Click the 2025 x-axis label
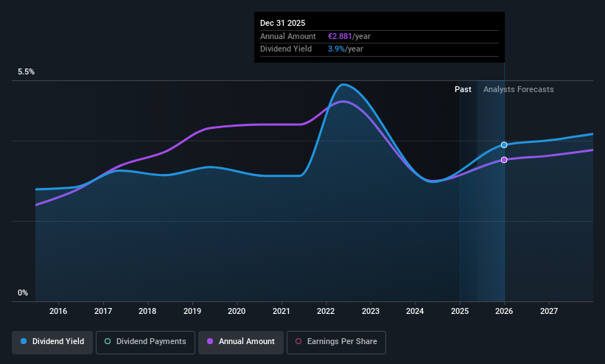The width and height of the screenshot is (605, 364). tap(460, 311)
